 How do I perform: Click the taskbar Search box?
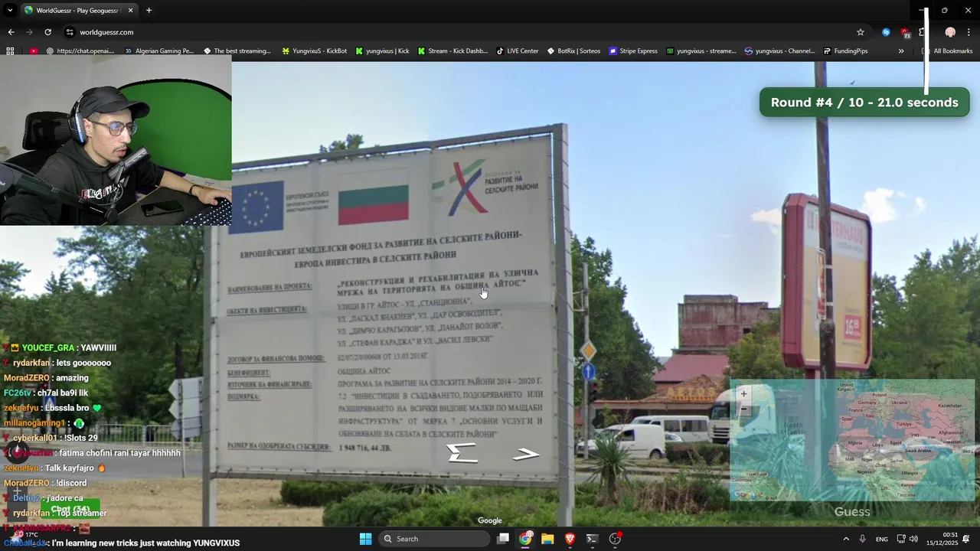(434, 539)
